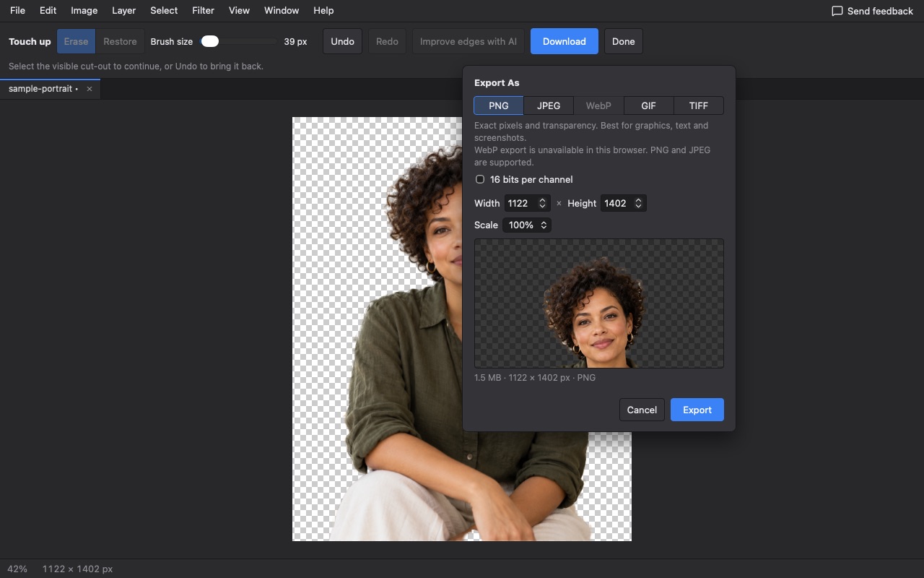This screenshot has height=578, width=924.
Task: Click the 42% zoom level in status bar
Action: coord(17,569)
